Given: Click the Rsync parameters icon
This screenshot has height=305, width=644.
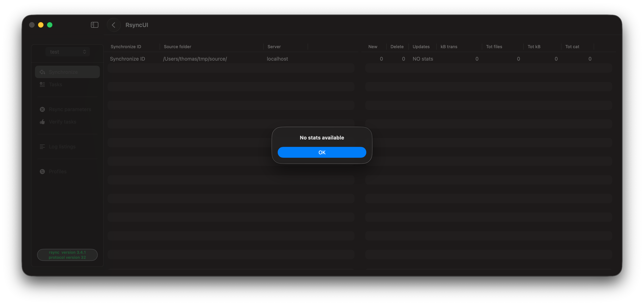Looking at the screenshot, I should tap(42, 109).
